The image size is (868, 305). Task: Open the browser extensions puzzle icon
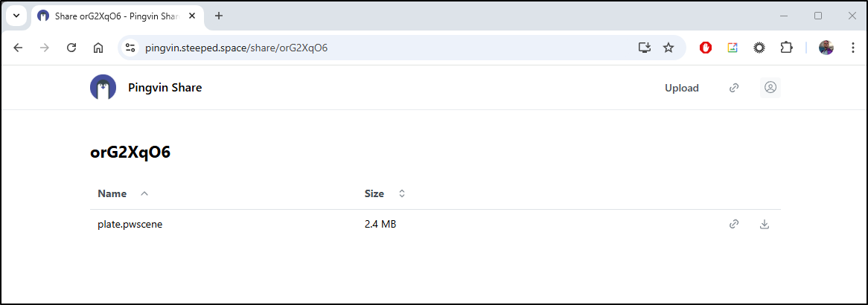786,48
